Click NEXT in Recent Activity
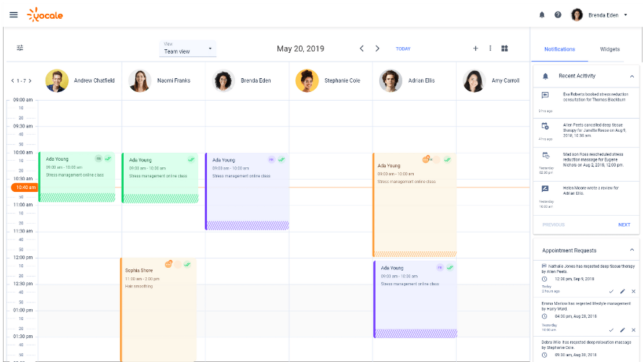644x362 pixels. pyautogui.click(x=624, y=224)
